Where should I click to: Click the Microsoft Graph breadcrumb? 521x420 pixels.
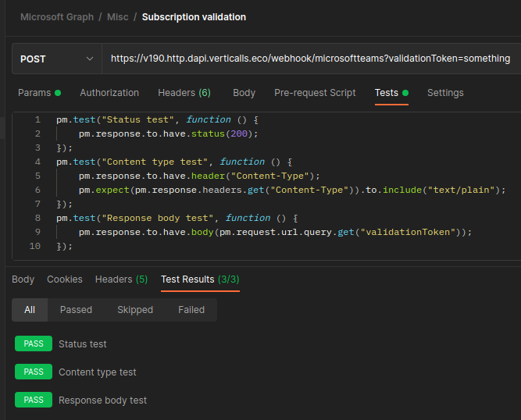[57, 17]
